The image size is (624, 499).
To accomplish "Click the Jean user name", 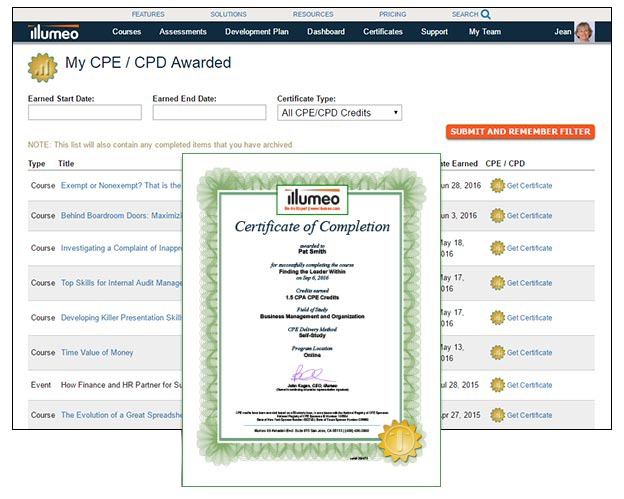I will coord(563,32).
